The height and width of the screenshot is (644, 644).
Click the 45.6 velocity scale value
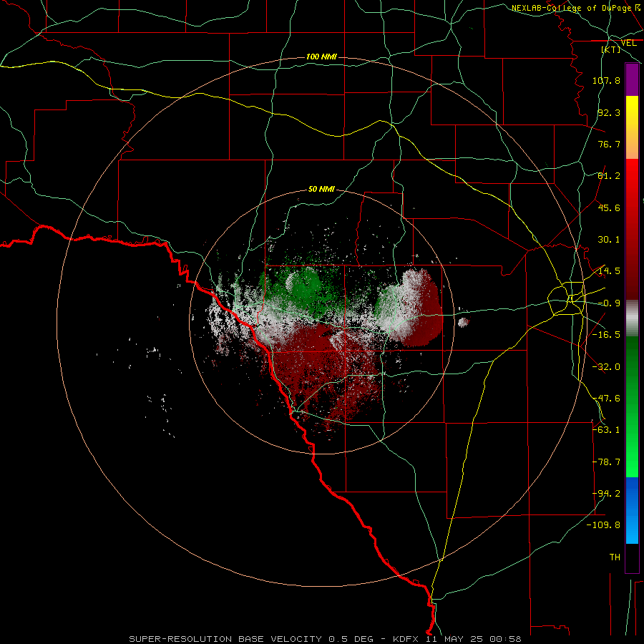(x=609, y=208)
